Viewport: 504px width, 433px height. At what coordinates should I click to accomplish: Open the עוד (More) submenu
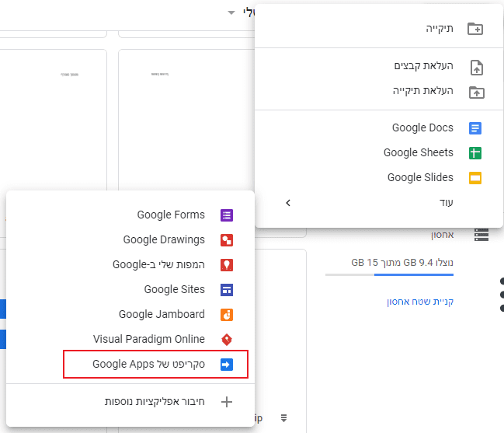(379, 203)
